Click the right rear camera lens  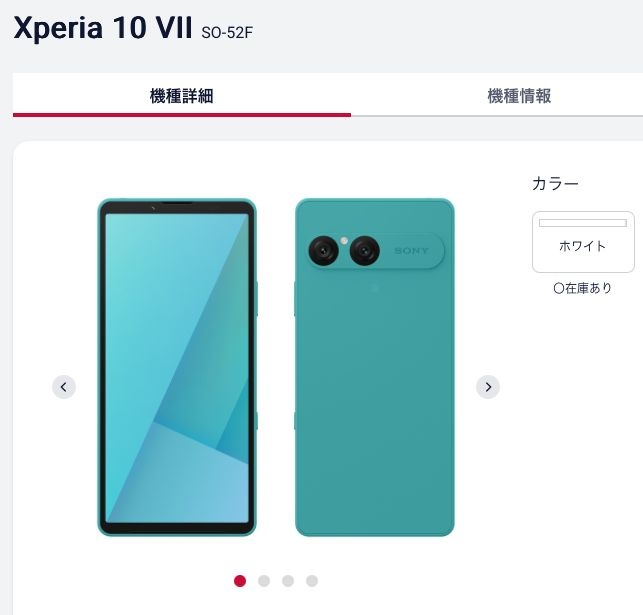pos(365,250)
